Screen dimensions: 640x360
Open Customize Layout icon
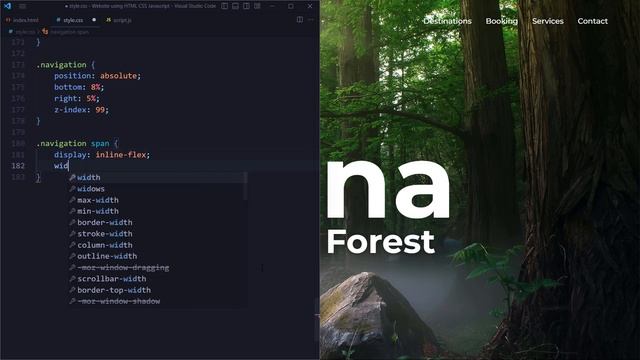click(258, 6)
